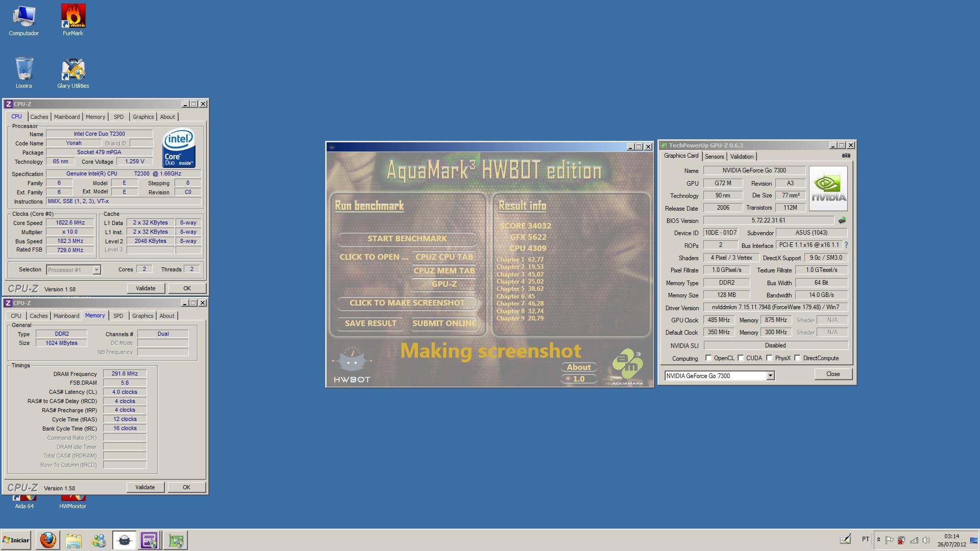Toggle the CUDA checkbox in GPU-Z
This screenshot has height=551, width=980.
pos(741,358)
